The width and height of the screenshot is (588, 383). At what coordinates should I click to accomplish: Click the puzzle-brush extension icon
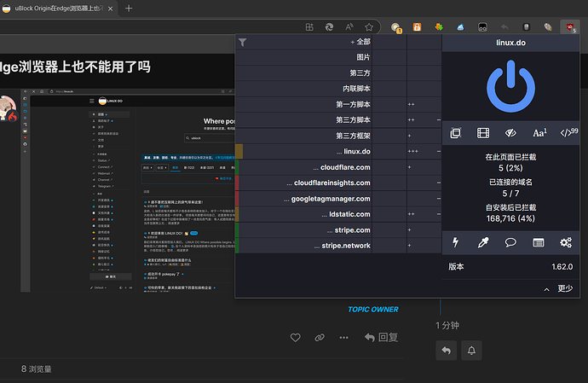point(548,27)
